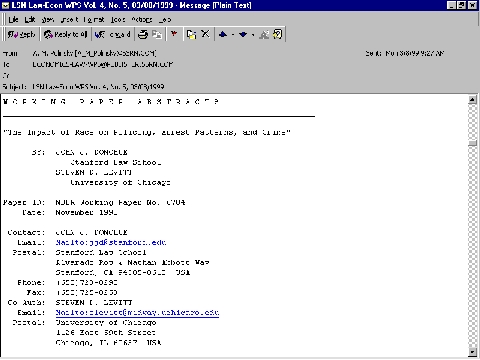
Task: Go to the next item with the down arrow
Action: [x=243, y=34]
